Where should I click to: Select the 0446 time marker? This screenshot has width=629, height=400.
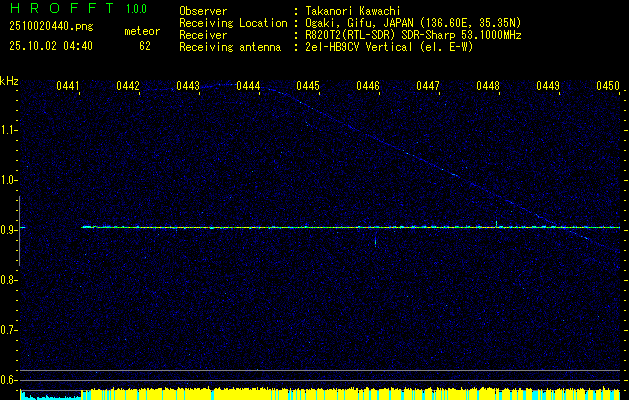(x=368, y=87)
